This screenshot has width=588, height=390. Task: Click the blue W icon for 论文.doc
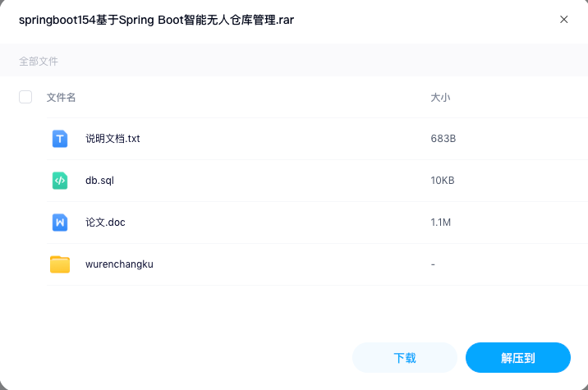(60, 223)
